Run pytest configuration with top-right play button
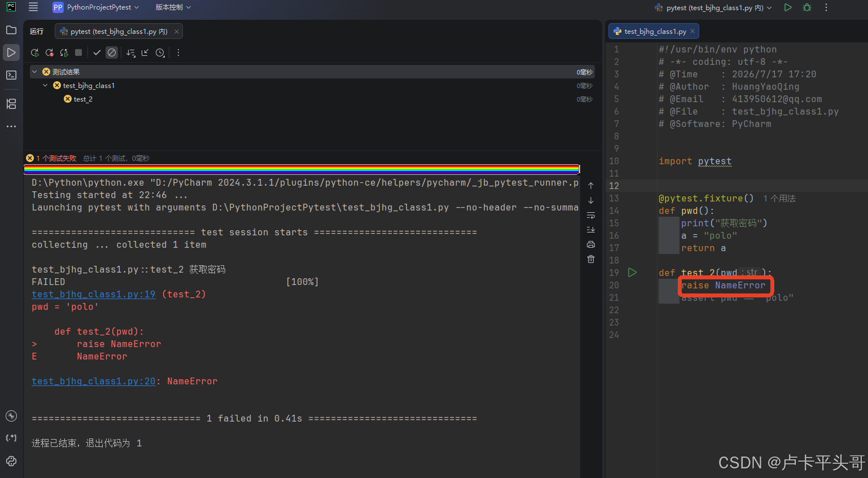This screenshot has height=478, width=868. point(788,7)
